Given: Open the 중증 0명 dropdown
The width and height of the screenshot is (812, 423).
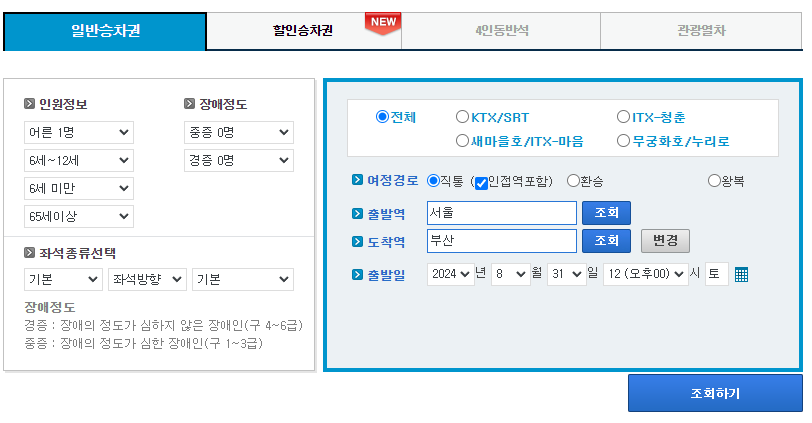Looking at the screenshot, I should pyautogui.click(x=239, y=133).
